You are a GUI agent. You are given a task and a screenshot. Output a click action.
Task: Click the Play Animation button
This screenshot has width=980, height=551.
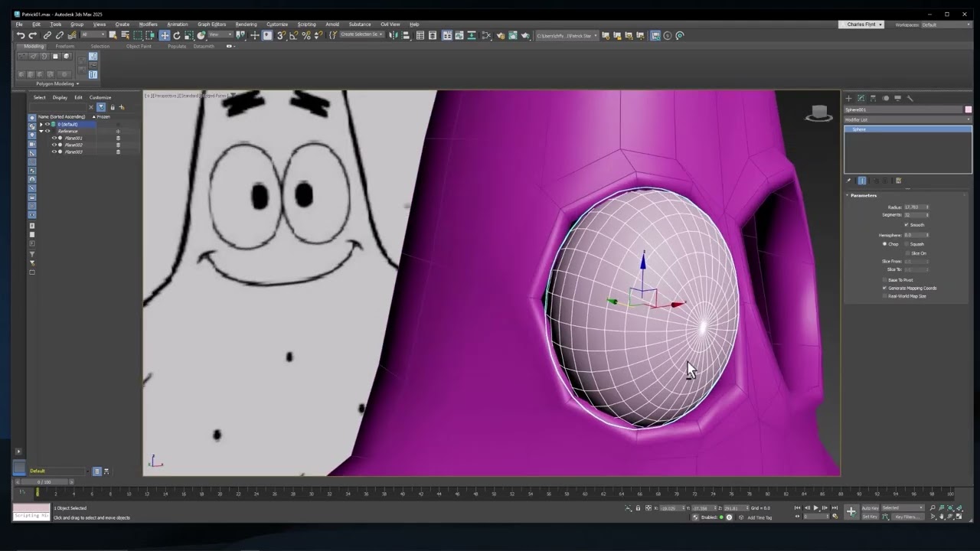coord(816,507)
